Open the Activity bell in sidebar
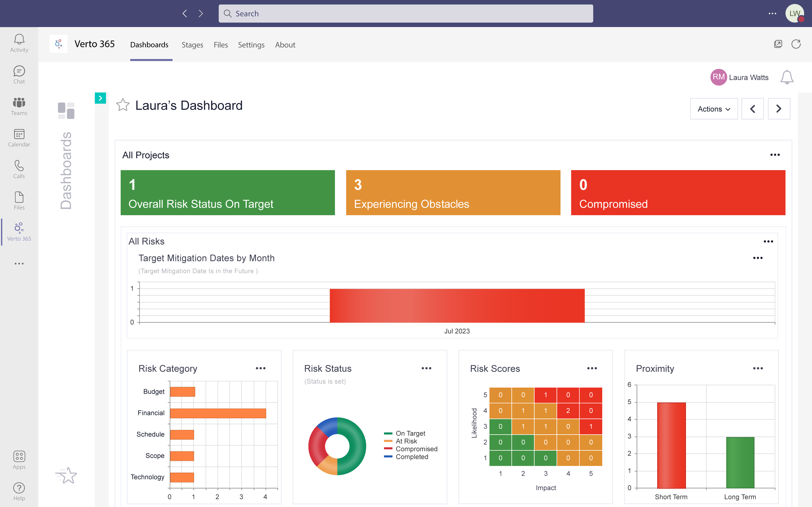The height and width of the screenshot is (507, 812). pos(19,43)
